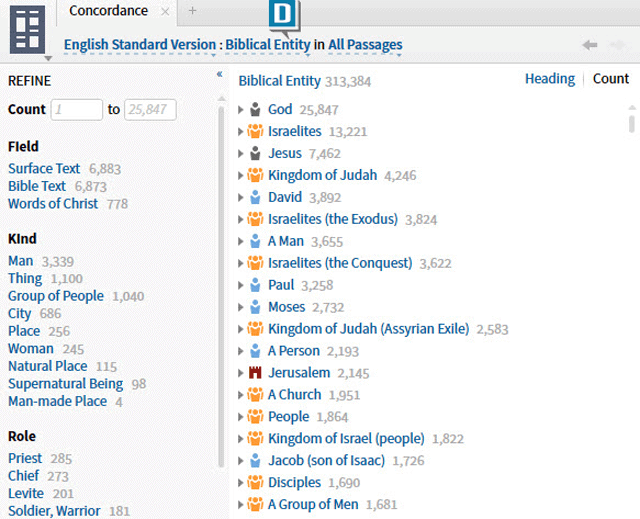Click the back navigation arrow
Image resolution: width=640 pixels, height=519 pixels.
tap(590, 45)
